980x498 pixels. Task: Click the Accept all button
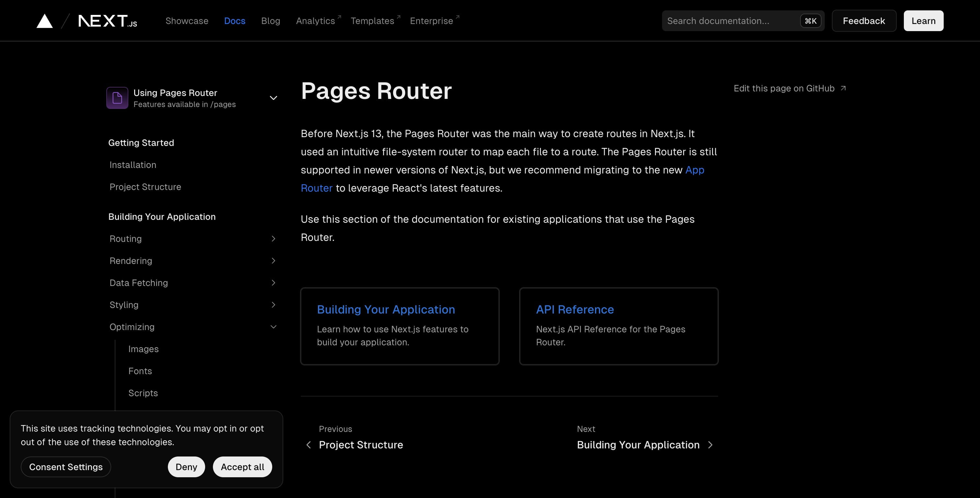pos(242,467)
